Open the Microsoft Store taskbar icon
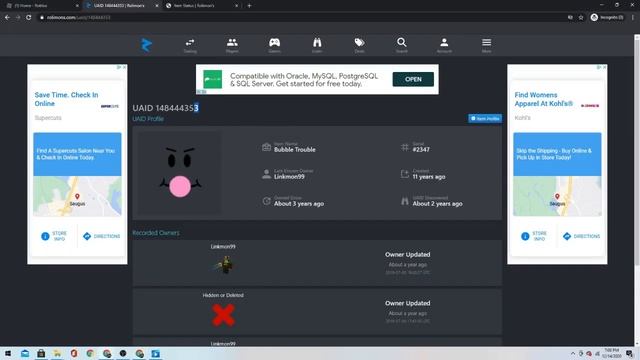 click(41, 353)
